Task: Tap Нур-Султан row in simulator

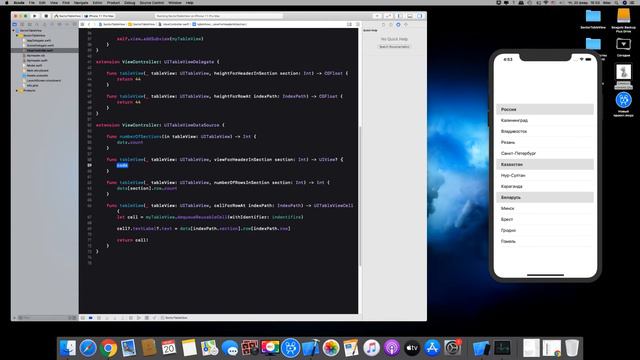Action: (545, 176)
